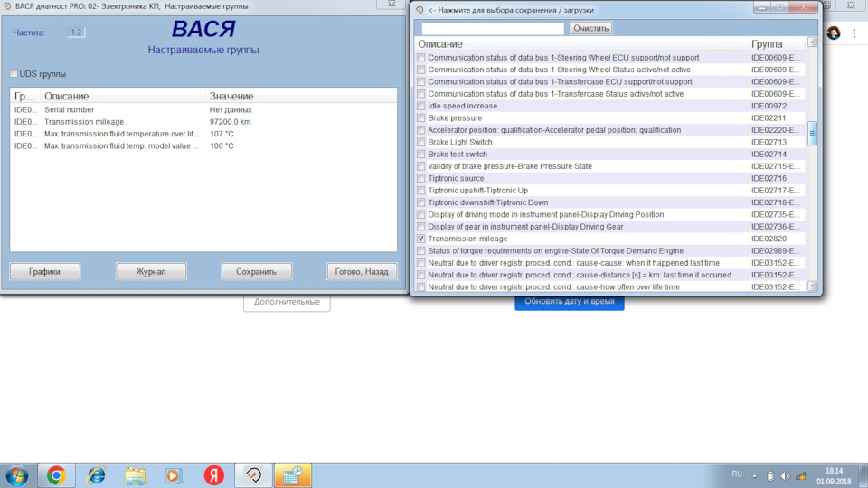The width and height of the screenshot is (868, 488).
Task: Click the Значение column header
Action: 231,97
